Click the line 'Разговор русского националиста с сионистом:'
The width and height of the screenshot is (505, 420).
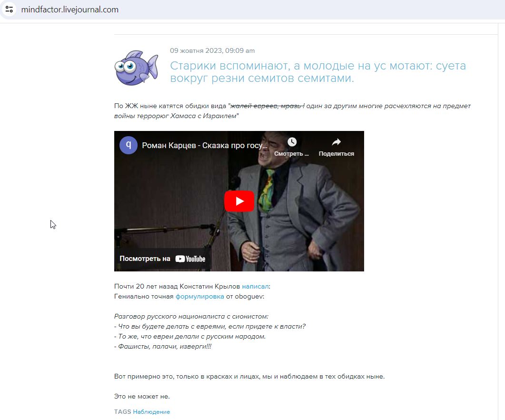click(x=191, y=317)
